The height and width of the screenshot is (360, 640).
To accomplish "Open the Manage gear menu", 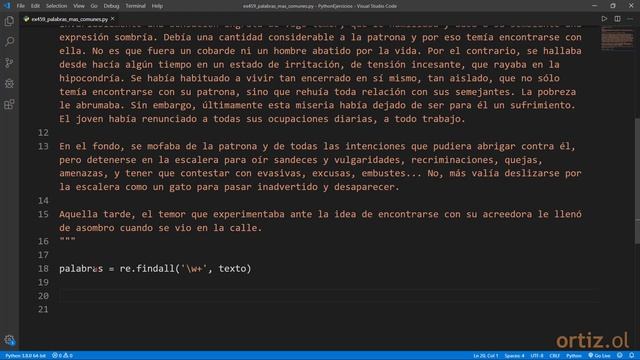I will [x=9, y=340].
